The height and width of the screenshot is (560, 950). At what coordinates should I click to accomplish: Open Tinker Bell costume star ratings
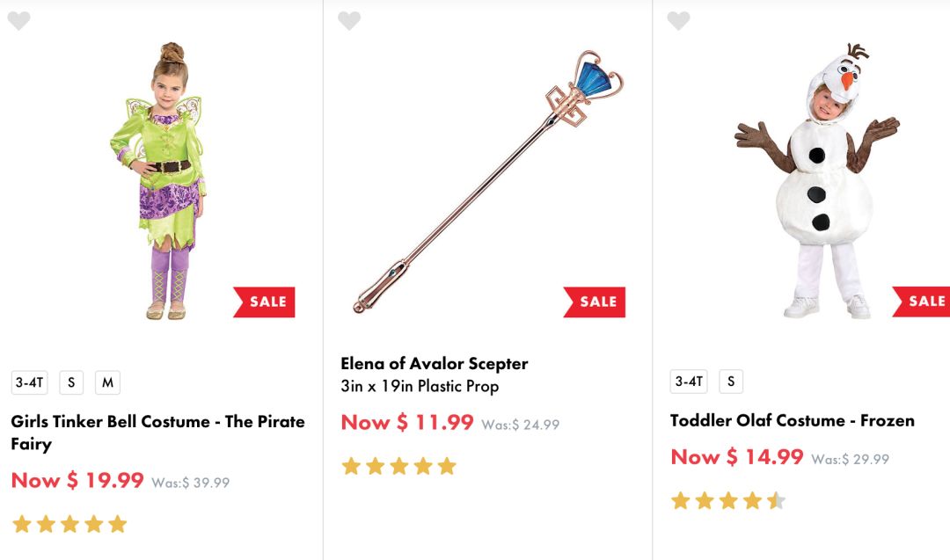(69, 525)
